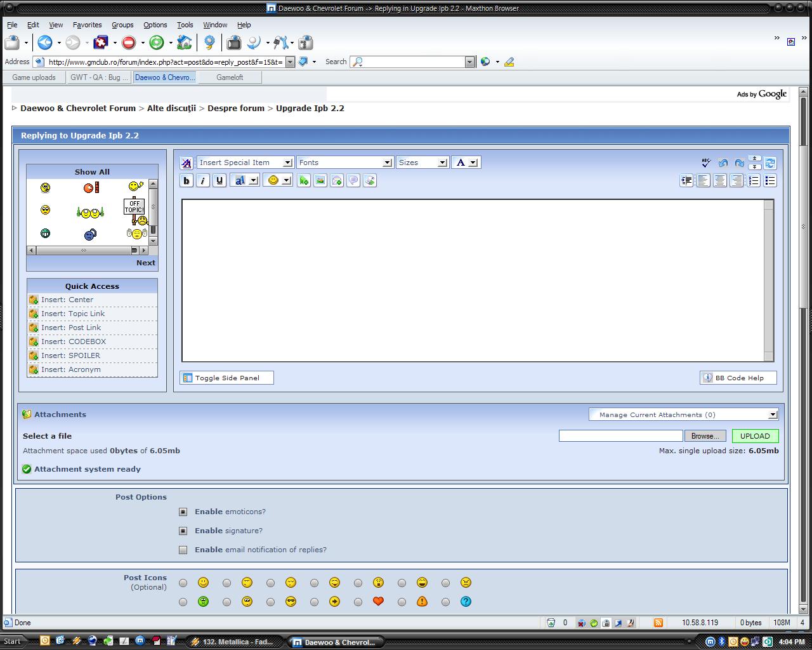Switch to the Game uploads tab
Image resolution: width=812 pixels, height=650 pixels.
pos(34,77)
